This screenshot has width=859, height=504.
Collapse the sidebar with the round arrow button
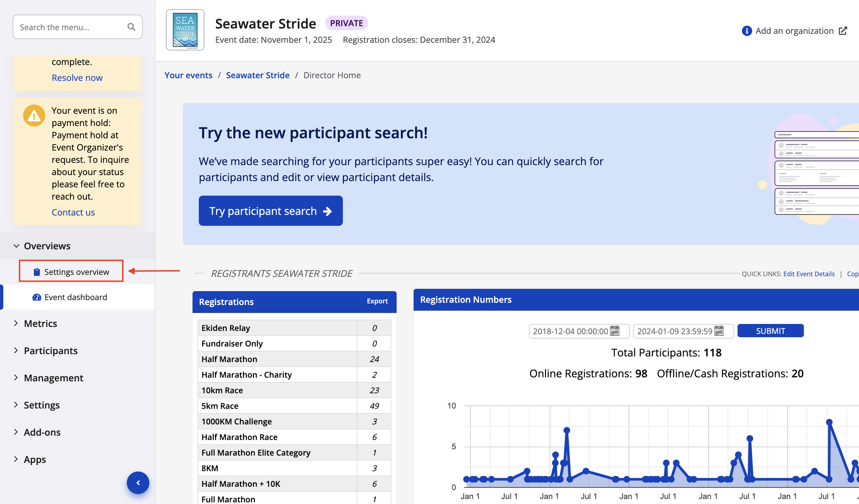(x=138, y=482)
